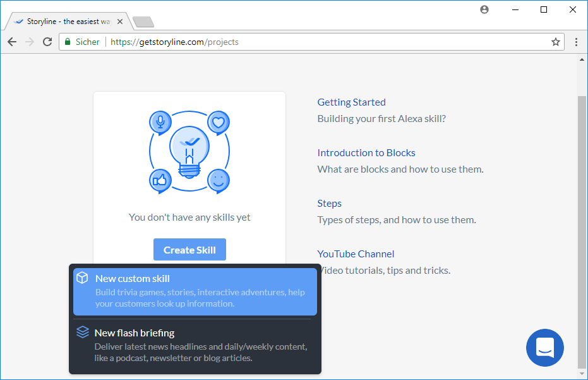Open a new tab with the tab button
588x380 pixels.
click(143, 22)
